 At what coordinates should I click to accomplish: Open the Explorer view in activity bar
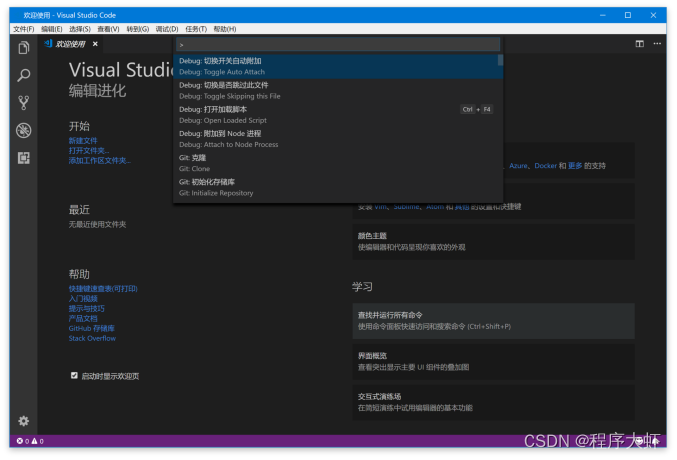pyautogui.click(x=24, y=48)
